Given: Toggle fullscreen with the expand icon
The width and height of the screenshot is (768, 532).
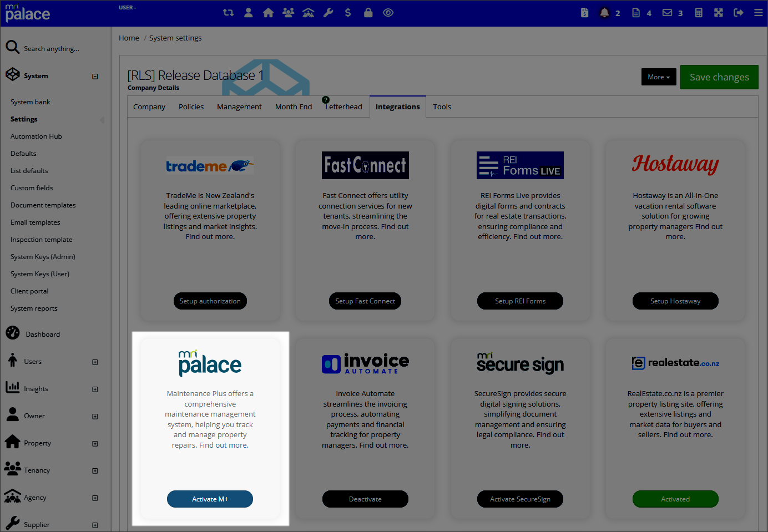Looking at the screenshot, I should (719, 13).
